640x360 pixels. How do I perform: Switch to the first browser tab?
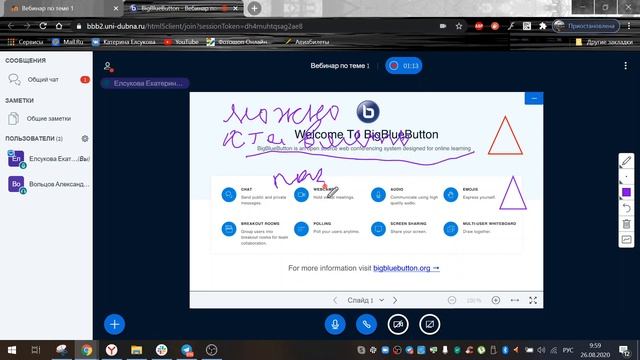tap(61, 8)
